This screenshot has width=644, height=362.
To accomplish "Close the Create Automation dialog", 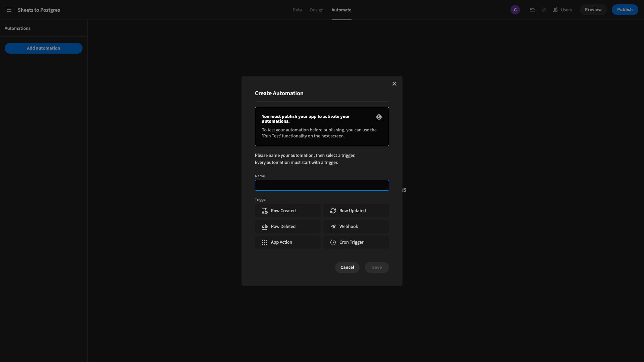I will [394, 84].
